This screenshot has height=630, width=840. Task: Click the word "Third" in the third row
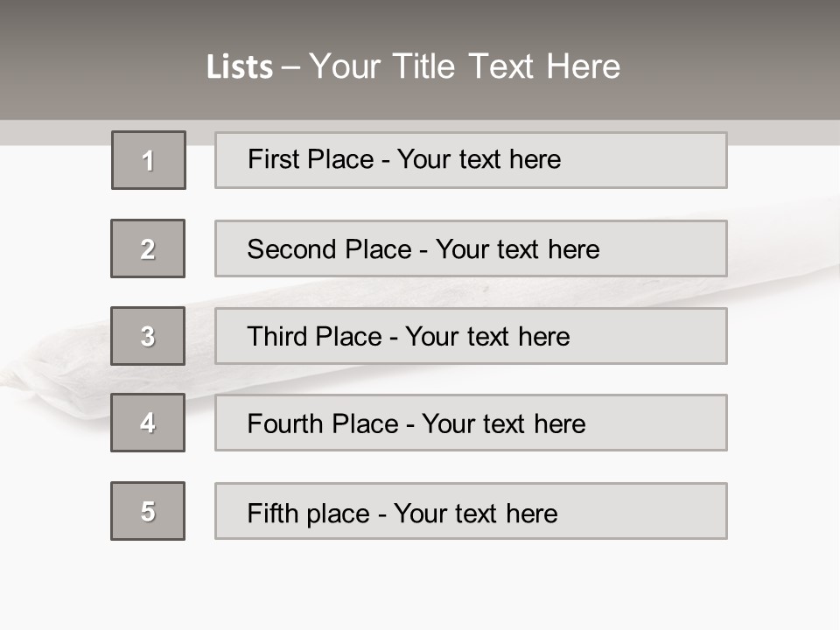(x=274, y=337)
